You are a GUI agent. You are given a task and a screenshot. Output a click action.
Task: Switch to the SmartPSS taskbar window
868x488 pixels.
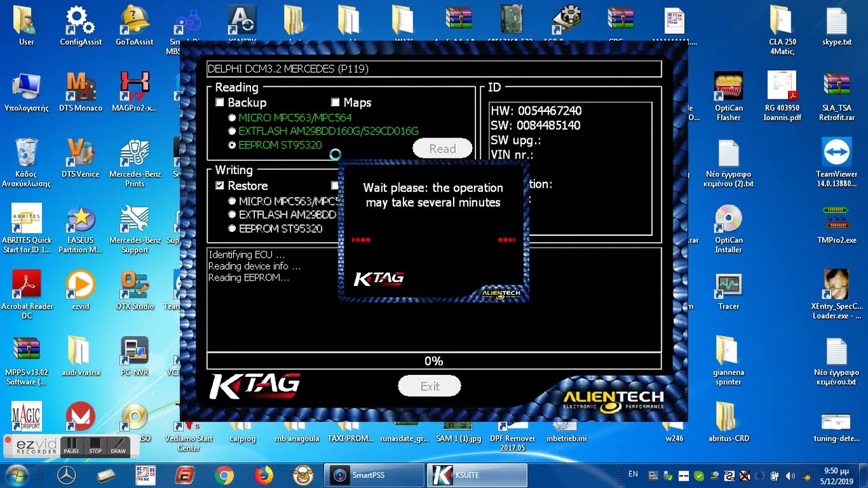tap(374, 475)
